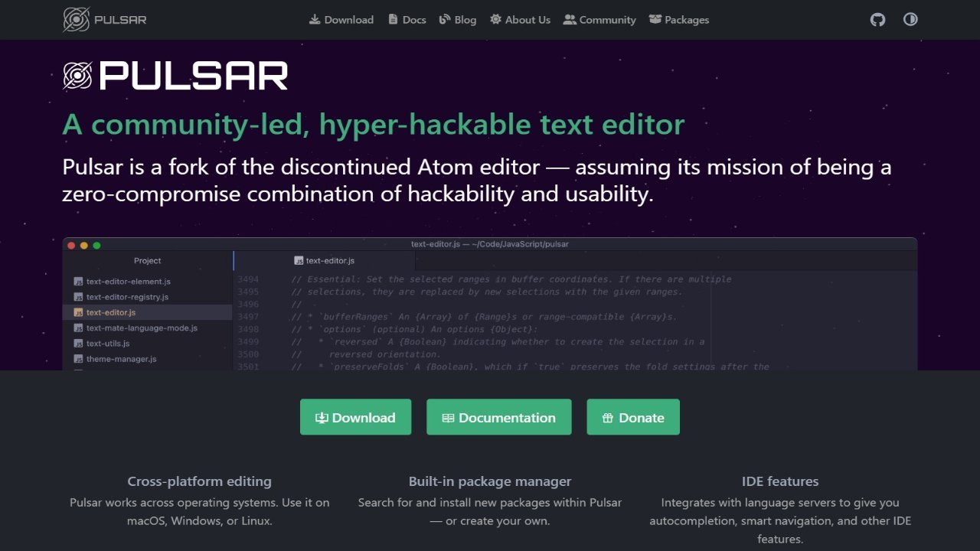Click the 'IDE features' heading
The image size is (980, 551).
click(x=780, y=481)
